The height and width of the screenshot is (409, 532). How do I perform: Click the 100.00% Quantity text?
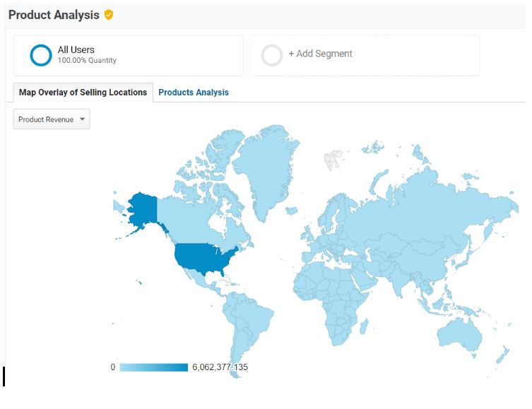click(87, 61)
